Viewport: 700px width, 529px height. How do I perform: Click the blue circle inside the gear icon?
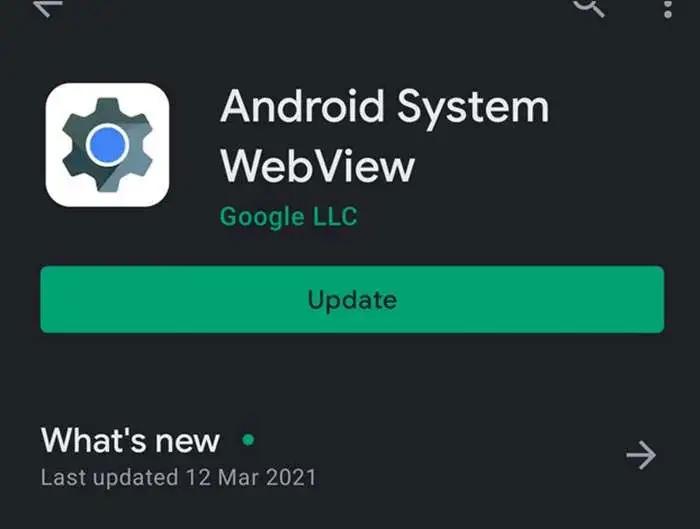pos(107,145)
